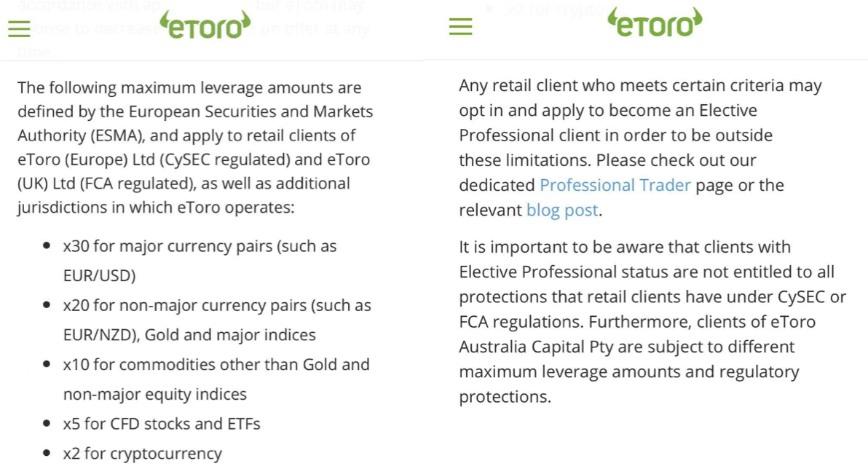Select the x20 non-major currency pairs item

pyautogui.click(x=217, y=305)
